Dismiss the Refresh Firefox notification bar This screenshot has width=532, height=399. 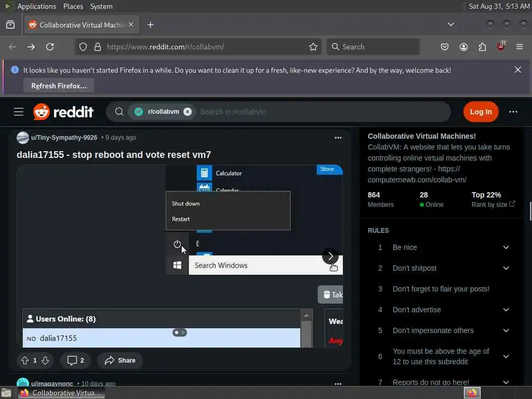tap(518, 70)
